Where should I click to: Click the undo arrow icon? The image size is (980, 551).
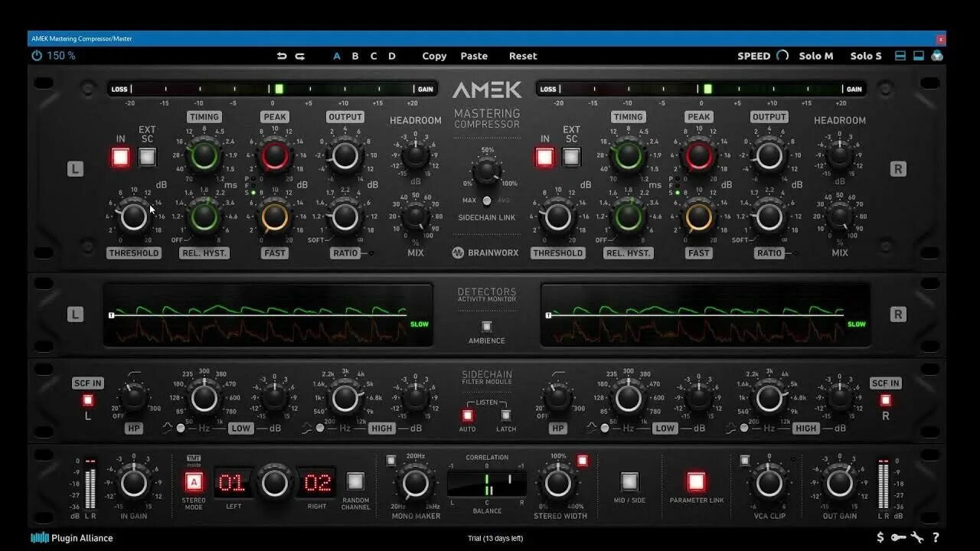tap(282, 56)
